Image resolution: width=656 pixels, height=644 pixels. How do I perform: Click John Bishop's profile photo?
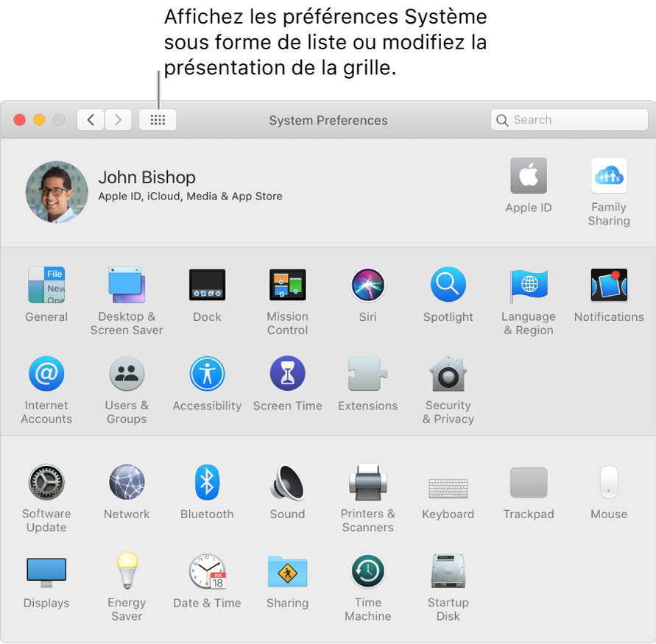(x=57, y=192)
